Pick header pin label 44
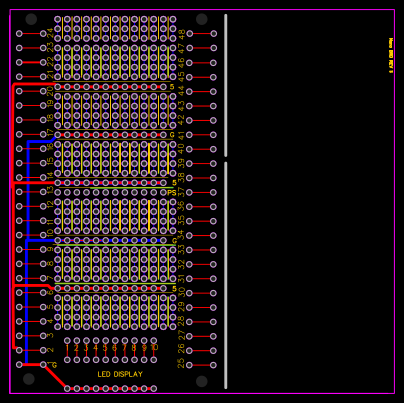 pyautogui.click(x=181, y=91)
